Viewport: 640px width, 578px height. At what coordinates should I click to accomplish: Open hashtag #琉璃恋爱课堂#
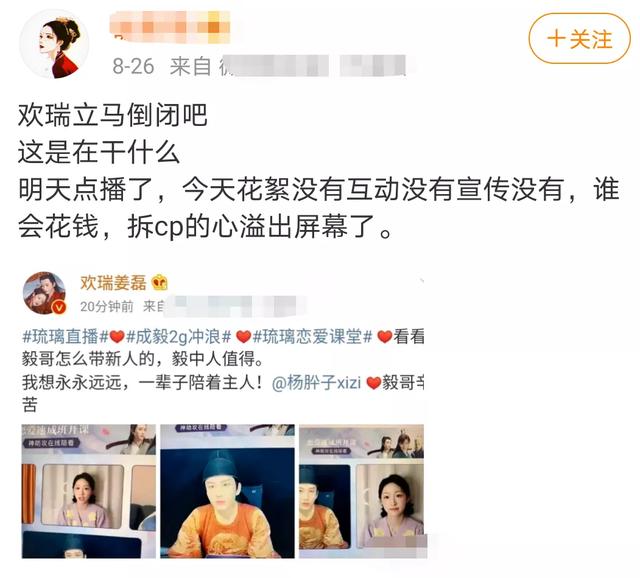point(313,337)
